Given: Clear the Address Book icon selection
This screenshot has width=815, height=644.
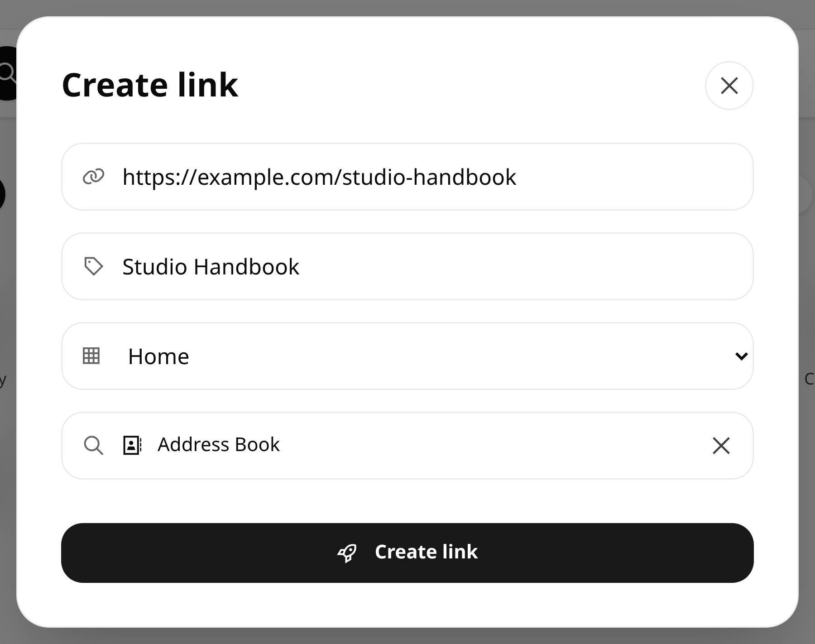Looking at the screenshot, I should (x=721, y=446).
